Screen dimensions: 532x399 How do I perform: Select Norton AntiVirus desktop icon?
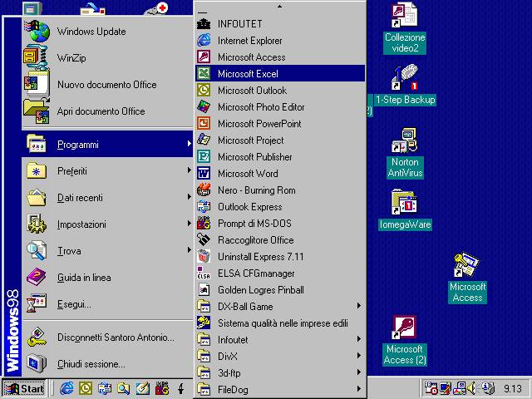(x=405, y=153)
